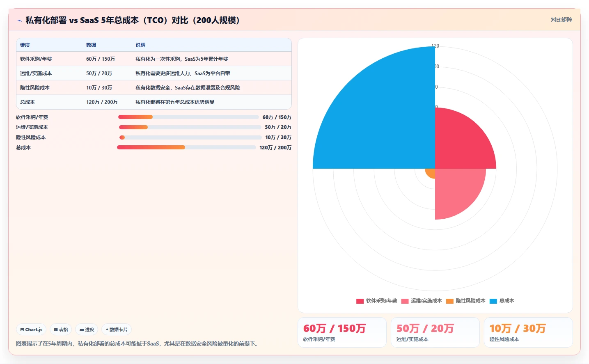Toggle 总成本 legend blue swatch
Screen dimensions: 589x364
[493, 301]
